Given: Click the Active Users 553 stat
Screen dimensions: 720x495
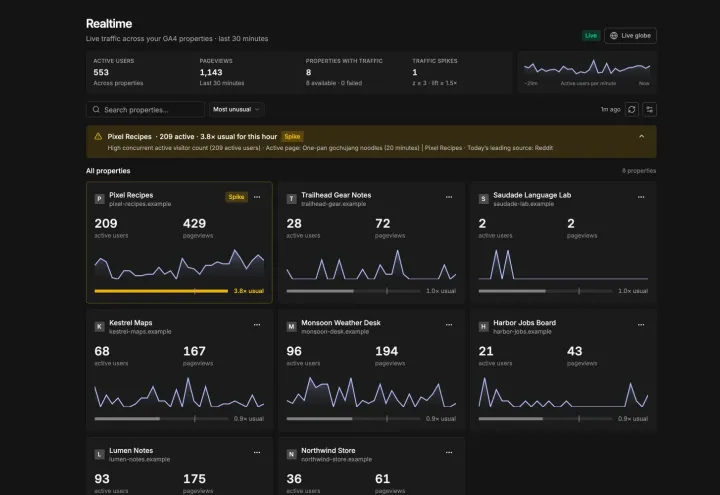Looking at the screenshot, I should pyautogui.click(x=118, y=72).
